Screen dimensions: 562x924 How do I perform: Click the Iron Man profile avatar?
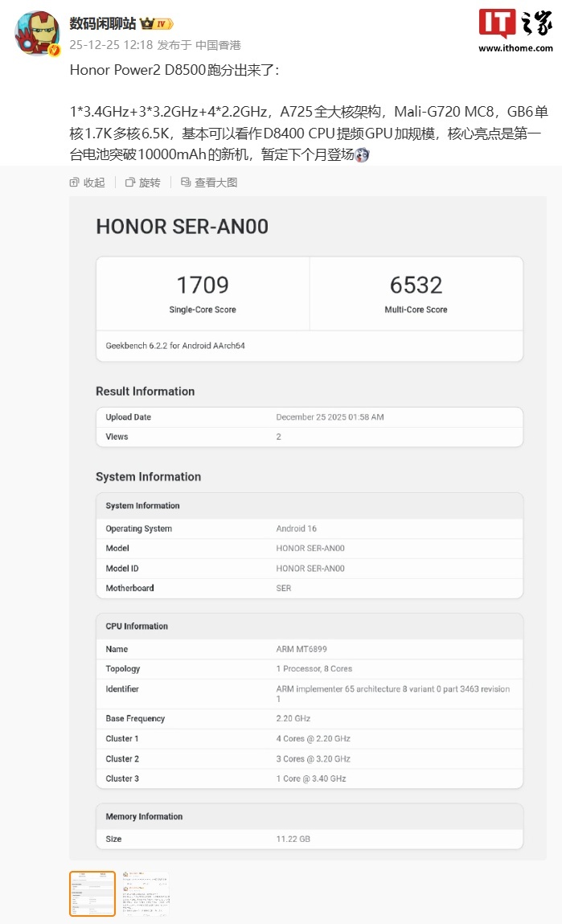click(37, 34)
